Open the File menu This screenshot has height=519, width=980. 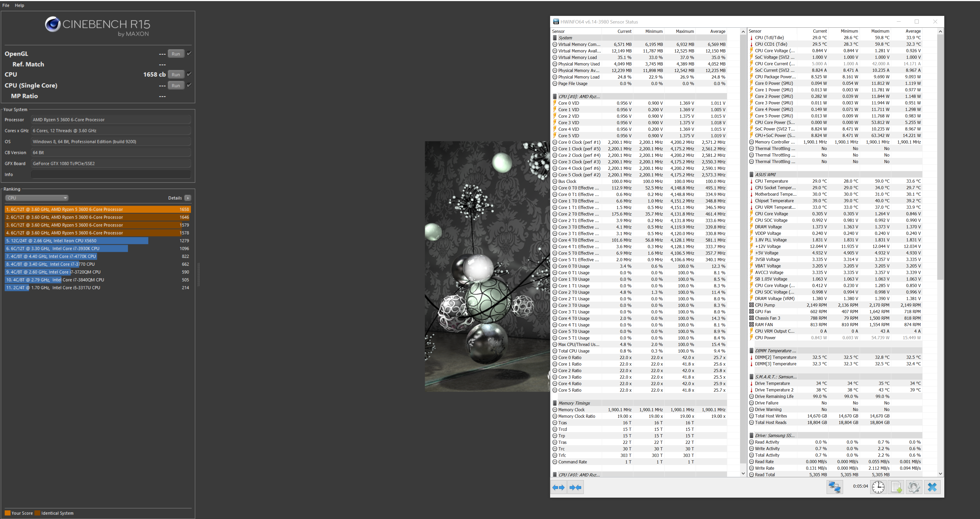point(6,5)
